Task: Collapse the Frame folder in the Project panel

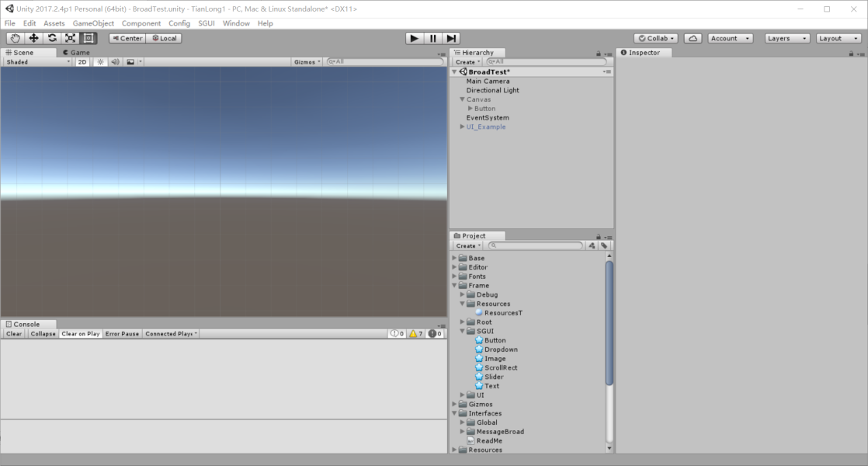Action: [454, 286]
